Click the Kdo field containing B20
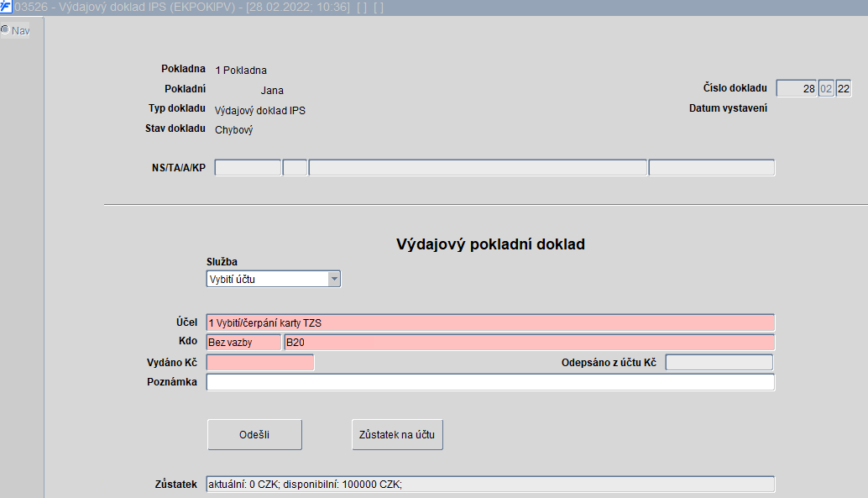The image size is (868, 498). (529, 343)
